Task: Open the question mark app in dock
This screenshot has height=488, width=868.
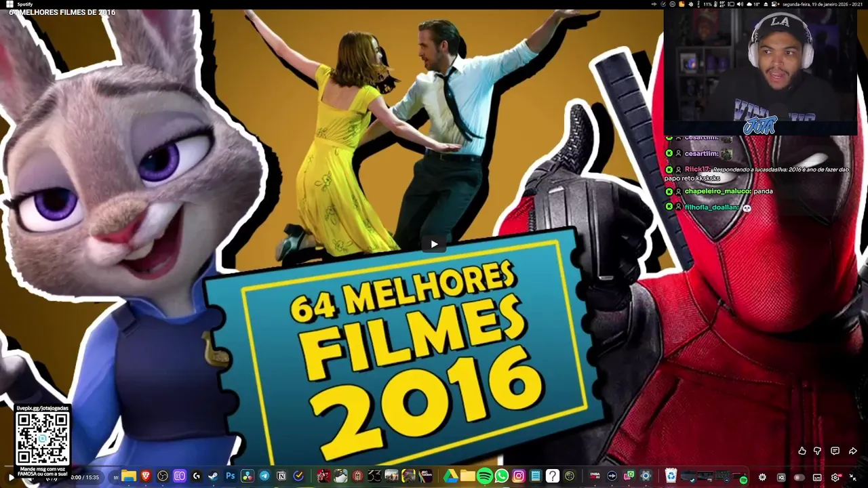Action: [553, 476]
